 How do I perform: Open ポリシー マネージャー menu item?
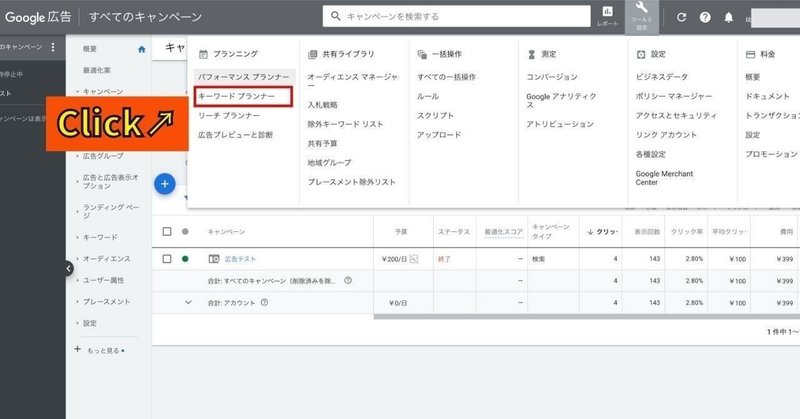click(x=674, y=96)
